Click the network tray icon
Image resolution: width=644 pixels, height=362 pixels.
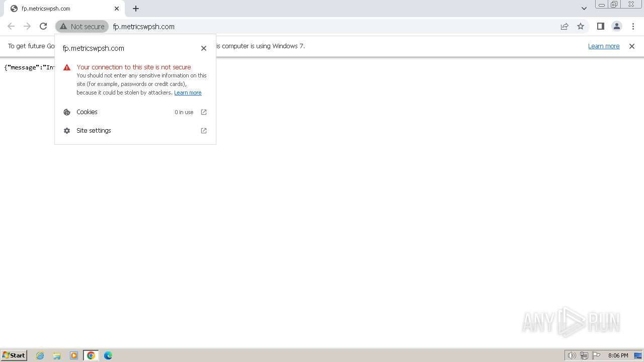tap(584, 355)
